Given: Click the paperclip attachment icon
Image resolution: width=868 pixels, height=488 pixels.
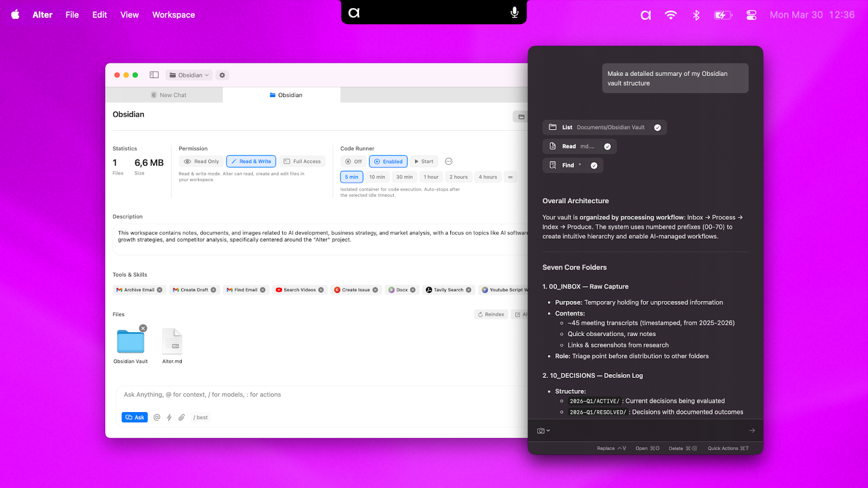Looking at the screenshot, I should [181, 417].
